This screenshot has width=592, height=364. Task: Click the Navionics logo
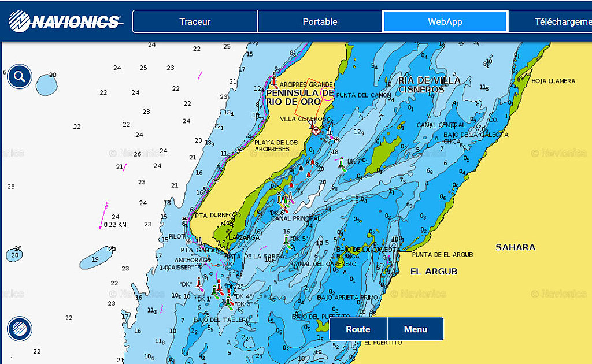[65, 21]
